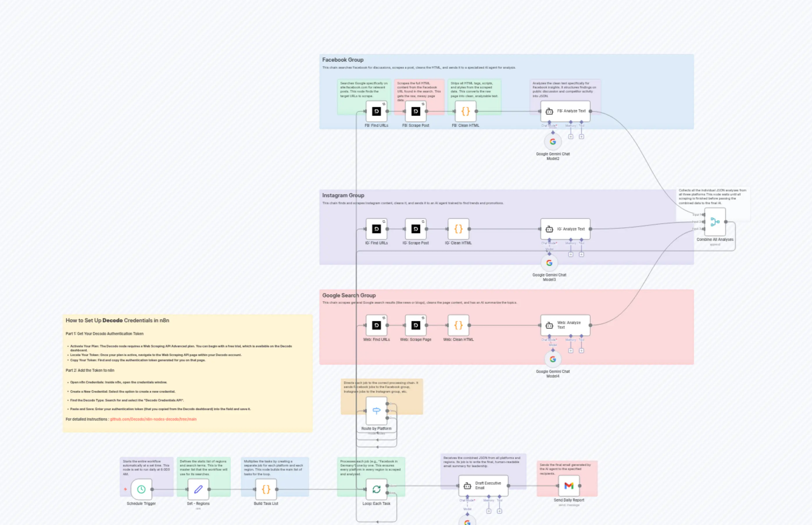This screenshot has height=525, width=812.
Task: Open the Schedule Trigger node
Action: point(141,489)
